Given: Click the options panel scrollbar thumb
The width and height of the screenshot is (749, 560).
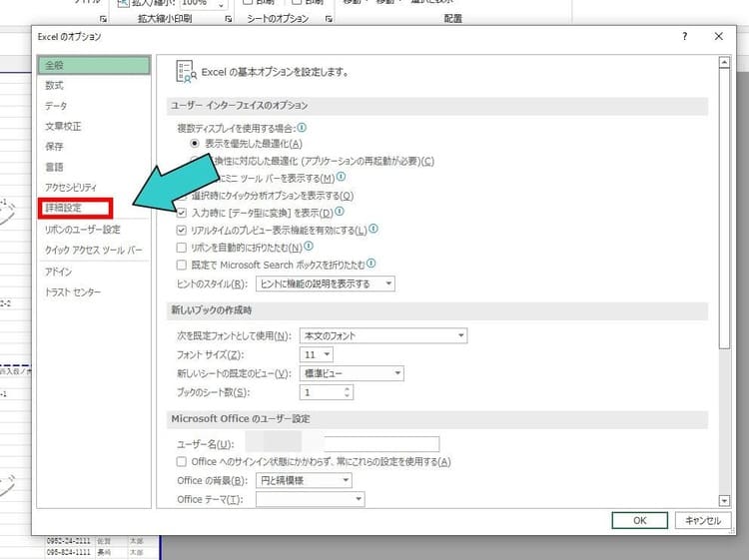Looking at the screenshot, I should 724,209.
